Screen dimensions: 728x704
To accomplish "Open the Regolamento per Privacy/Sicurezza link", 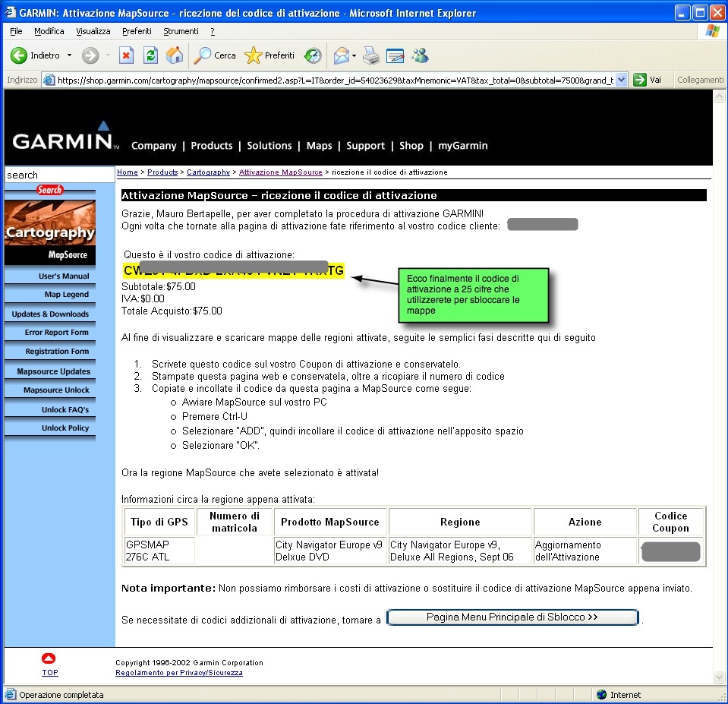I will [x=178, y=673].
